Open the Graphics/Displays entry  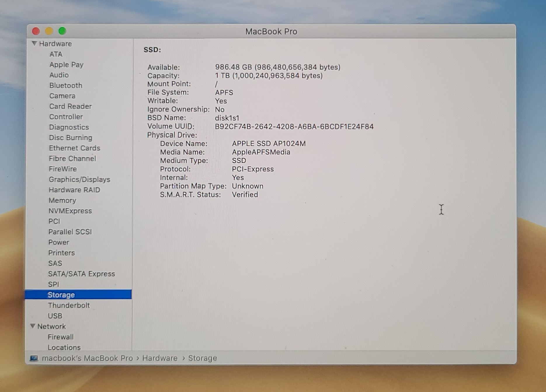[79, 179]
